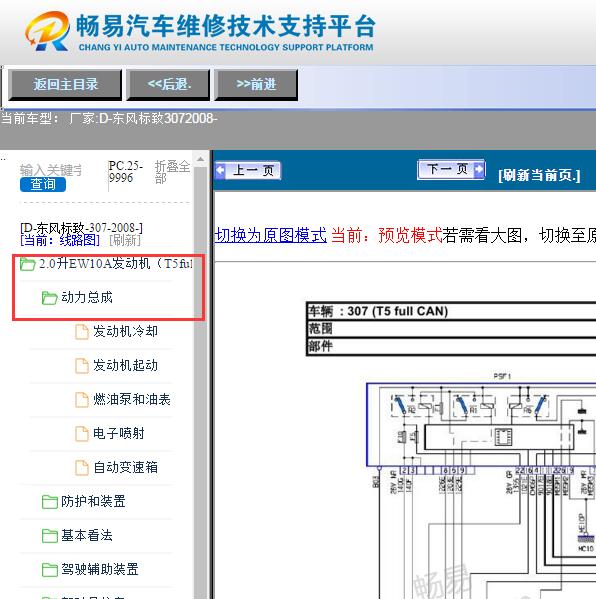
Task: Select 动力总成 tree node
Action: pyautogui.click(x=87, y=297)
